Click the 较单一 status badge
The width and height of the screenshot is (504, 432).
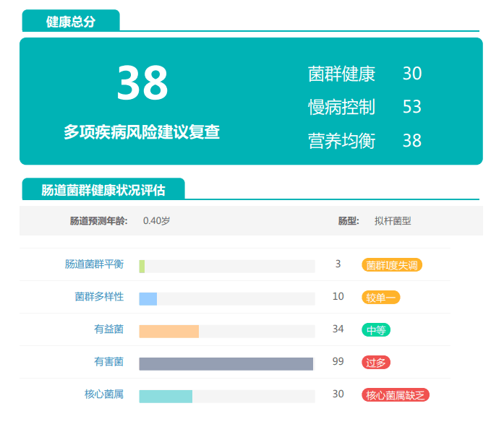pos(380,298)
